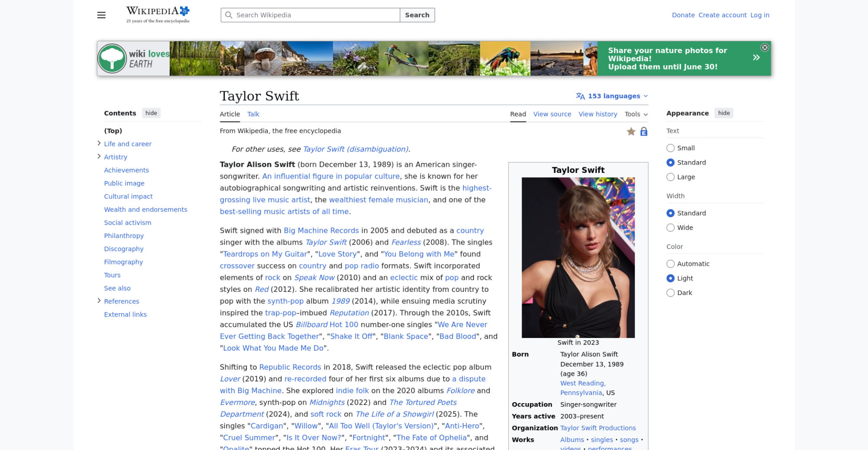Expand the References section chevron

tap(99, 301)
